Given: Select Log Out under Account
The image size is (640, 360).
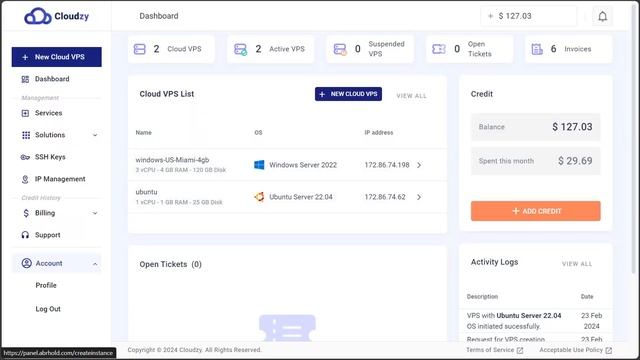Looking at the screenshot, I should [48, 309].
